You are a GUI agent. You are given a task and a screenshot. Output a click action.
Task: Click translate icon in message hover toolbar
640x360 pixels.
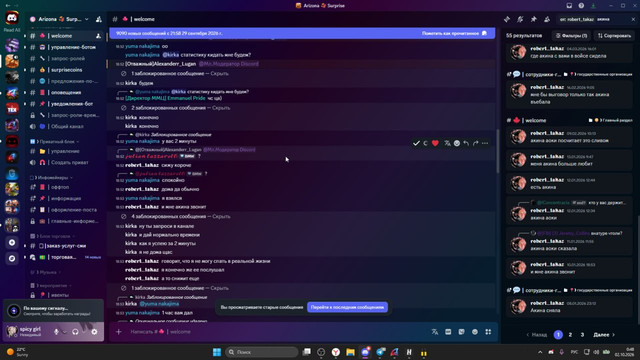pos(447,143)
